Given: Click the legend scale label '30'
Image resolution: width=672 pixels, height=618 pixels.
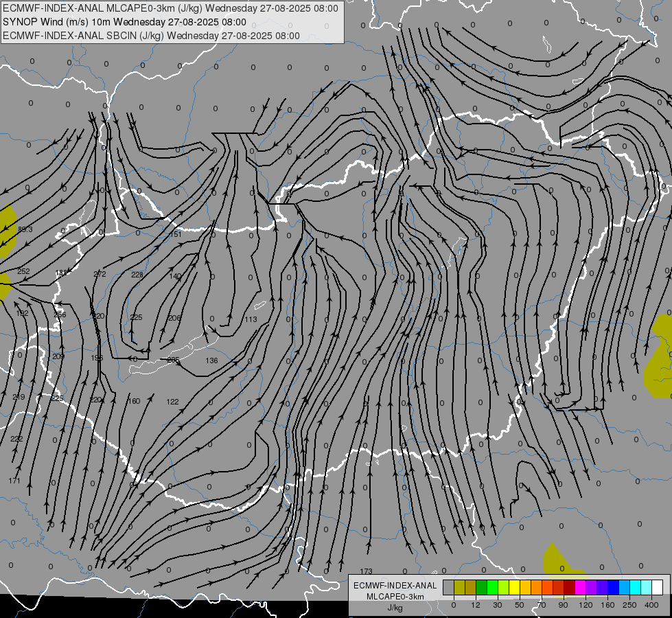Looking at the screenshot, I should (x=498, y=605).
